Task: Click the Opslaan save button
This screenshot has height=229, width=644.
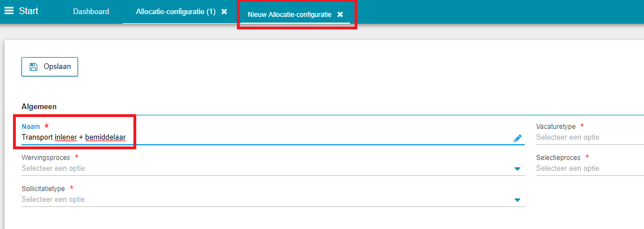Action: 50,67
